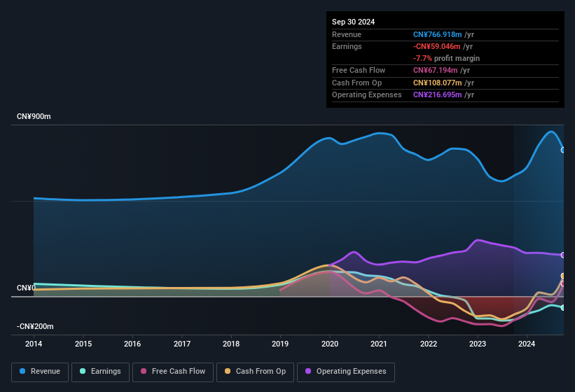Click the Earnings label in the tooltip
This screenshot has width=575, height=392.
point(347,46)
